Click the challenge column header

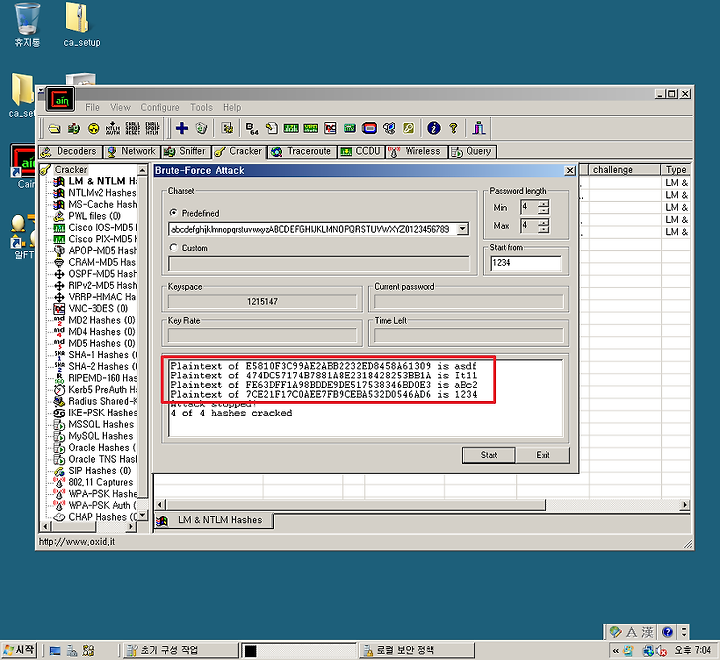pos(624,169)
